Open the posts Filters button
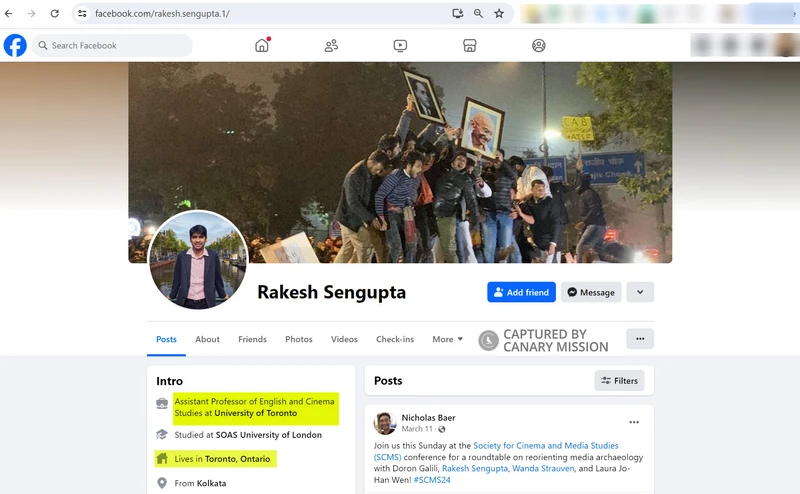The image size is (800, 494). coord(619,381)
